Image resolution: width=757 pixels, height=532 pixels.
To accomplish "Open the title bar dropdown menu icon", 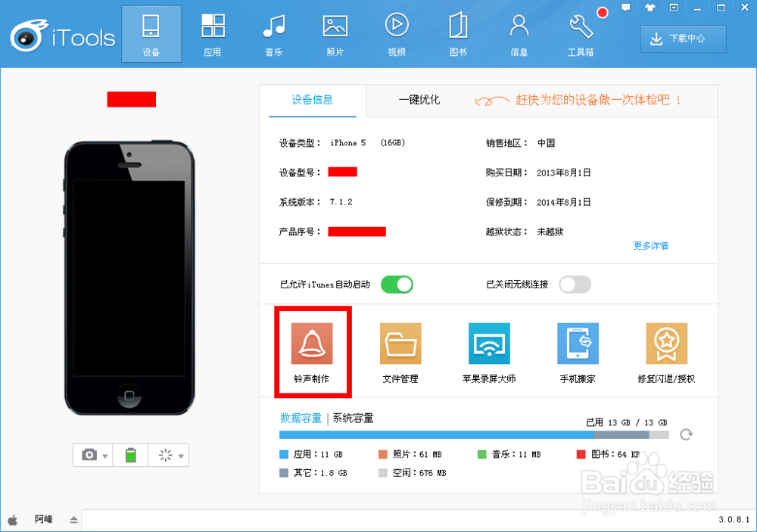I will point(674,8).
